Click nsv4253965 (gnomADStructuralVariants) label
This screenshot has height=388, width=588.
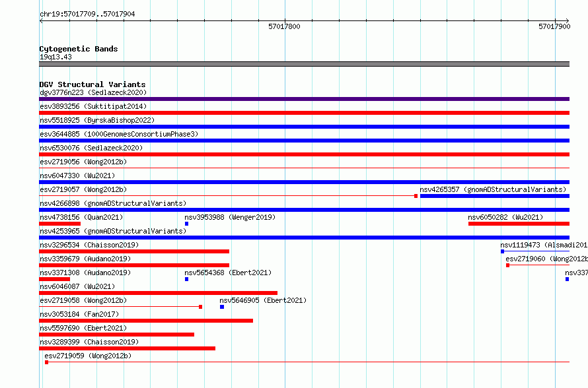[x=113, y=231]
